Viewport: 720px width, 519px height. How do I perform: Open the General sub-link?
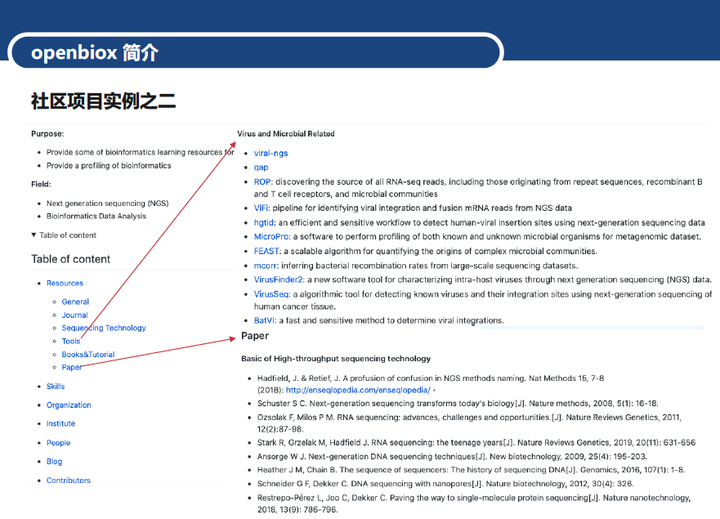(x=75, y=302)
